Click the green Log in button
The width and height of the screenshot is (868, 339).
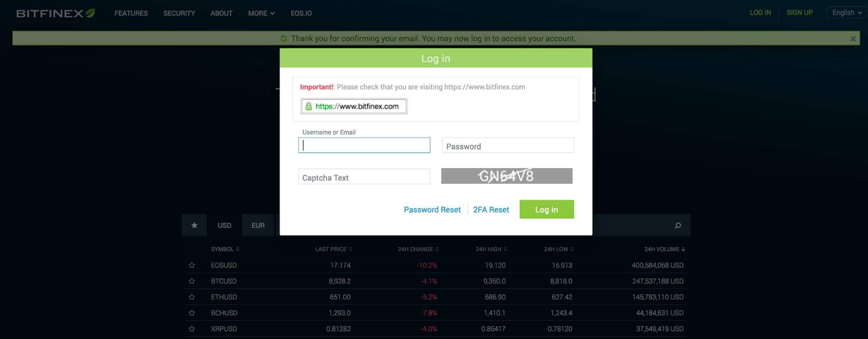pyautogui.click(x=547, y=209)
